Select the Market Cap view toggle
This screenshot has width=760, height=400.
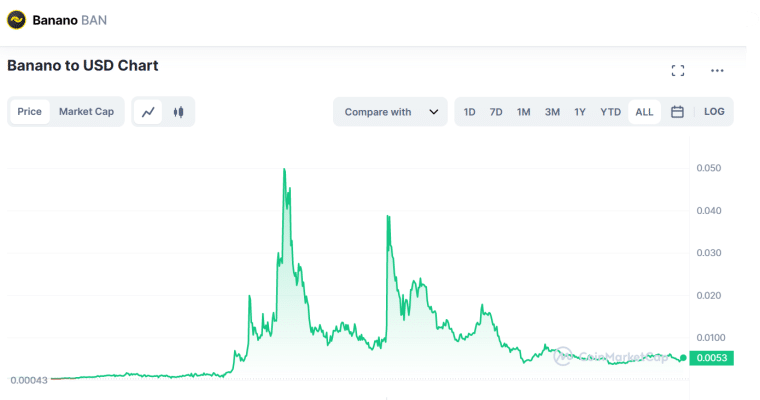[x=86, y=112]
